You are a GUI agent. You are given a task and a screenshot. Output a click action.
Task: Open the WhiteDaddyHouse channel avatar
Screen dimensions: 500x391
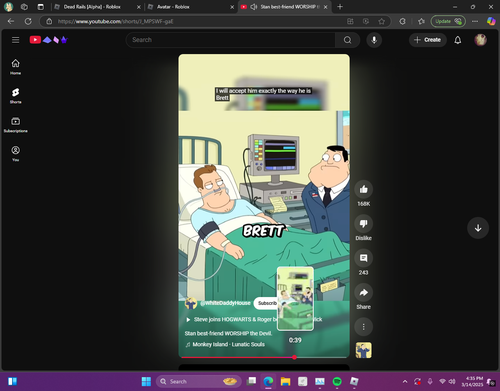191,303
